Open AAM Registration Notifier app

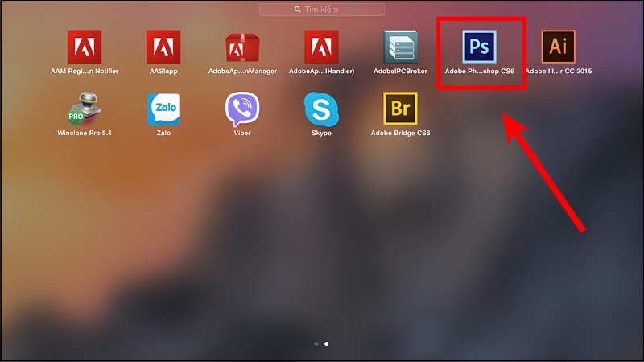85,47
